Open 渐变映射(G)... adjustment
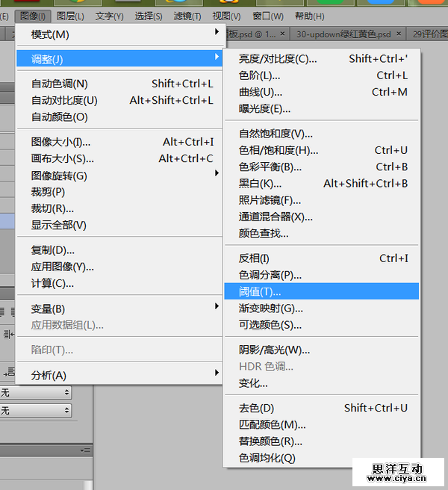 [322, 308]
